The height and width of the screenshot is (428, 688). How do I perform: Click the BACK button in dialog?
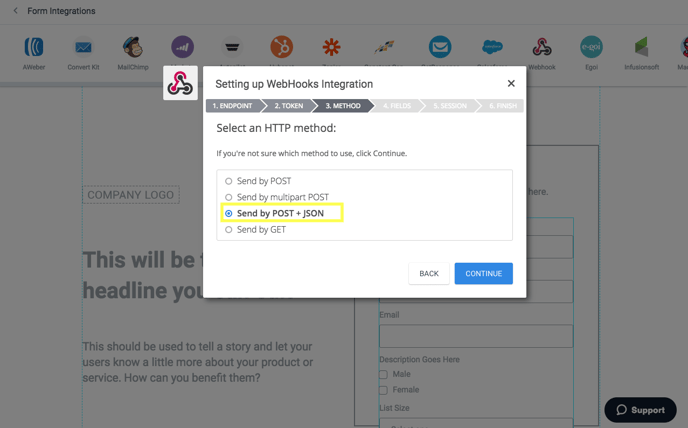point(429,273)
